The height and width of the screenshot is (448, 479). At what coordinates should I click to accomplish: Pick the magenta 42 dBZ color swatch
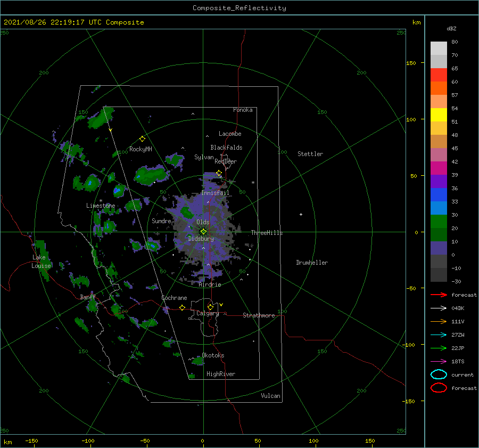tap(439, 168)
